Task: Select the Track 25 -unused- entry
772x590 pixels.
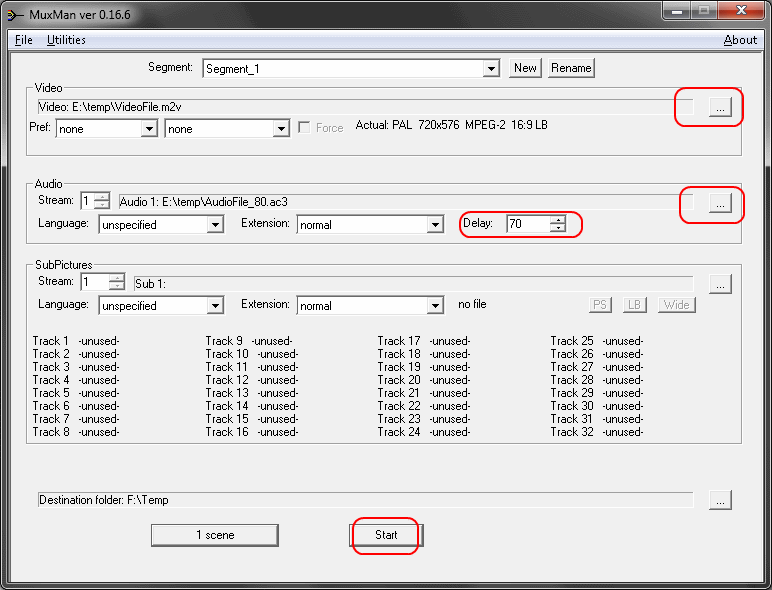Action: (597, 341)
